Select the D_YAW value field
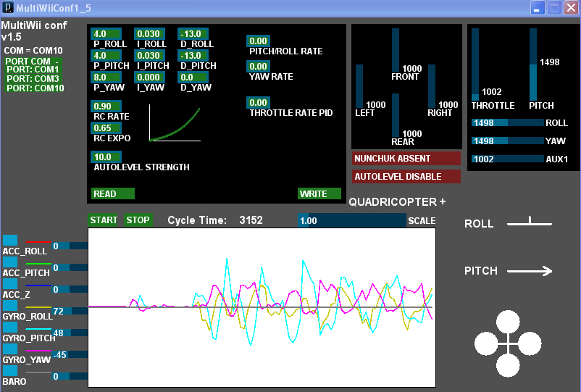The width and height of the screenshot is (581, 392). click(193, 77)
